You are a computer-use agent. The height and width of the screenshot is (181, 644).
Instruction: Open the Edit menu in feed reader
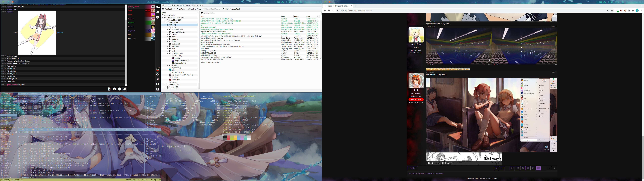tap(168, 5)
